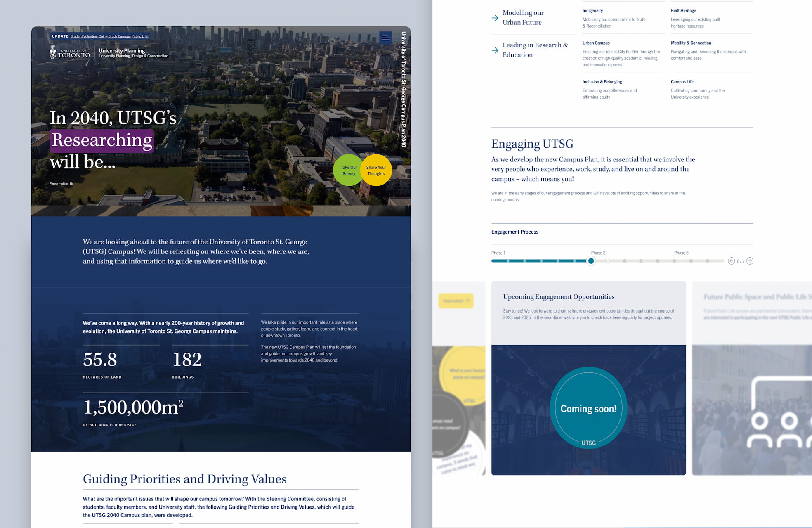The image size is (812, 528).
Task: Open Modelling our Urban Future link
Action: coord(523,18)
